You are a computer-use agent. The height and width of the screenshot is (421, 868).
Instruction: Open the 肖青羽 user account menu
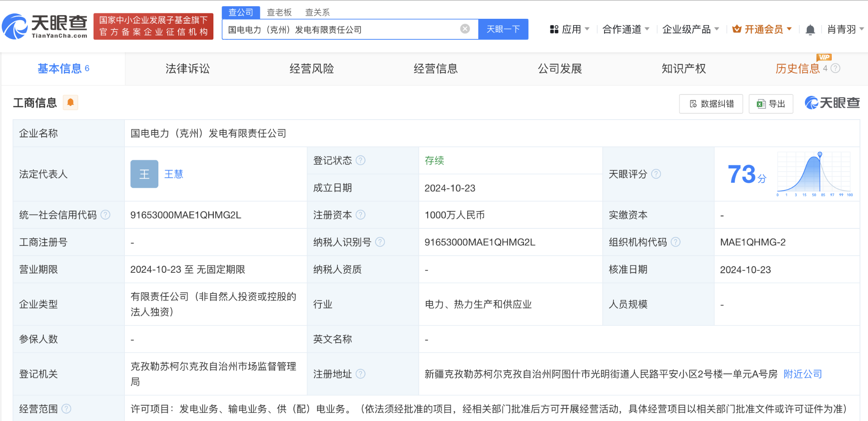(845, 30)
